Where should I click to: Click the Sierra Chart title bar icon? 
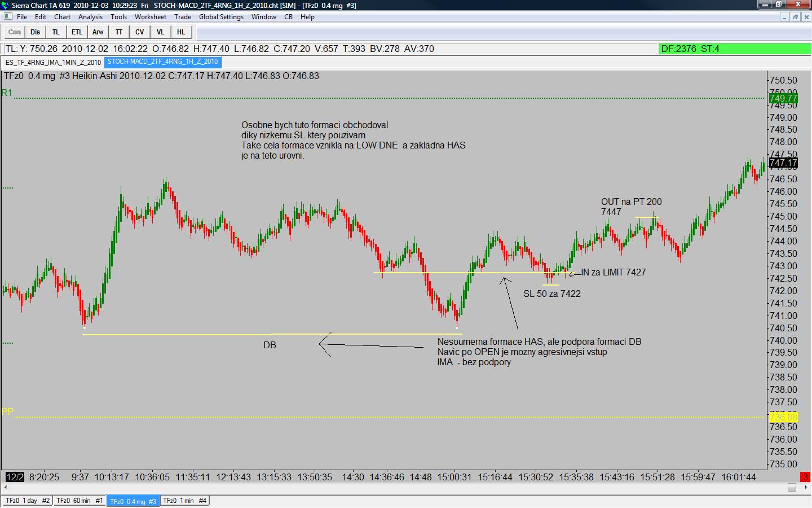pyautogui.click(x=6, y=5)
